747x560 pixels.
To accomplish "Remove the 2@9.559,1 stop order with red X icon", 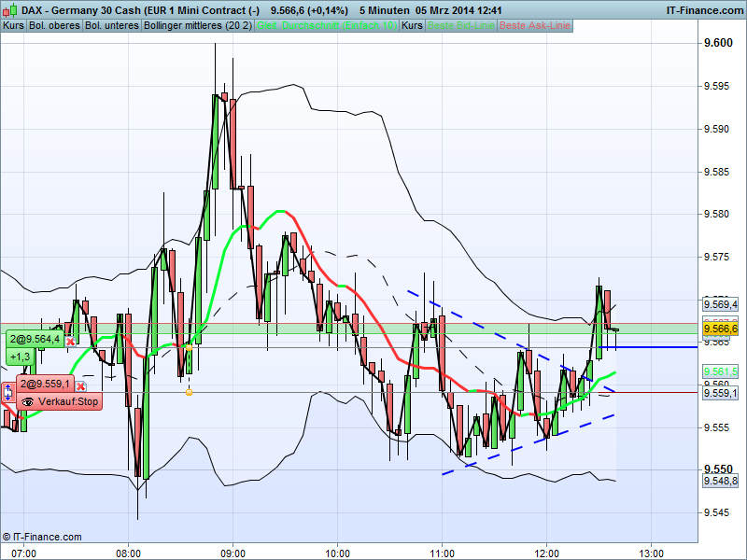I will click(80, 385).
